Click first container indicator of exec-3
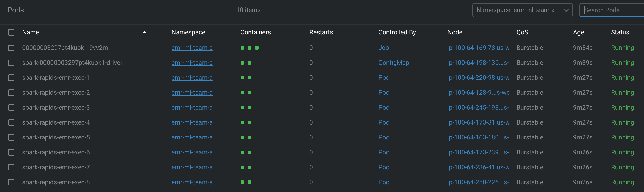Viewport: 644px width, 192px height. point(242,108)
